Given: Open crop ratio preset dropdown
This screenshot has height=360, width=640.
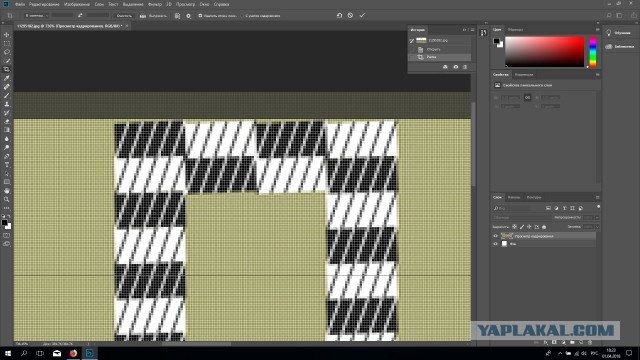Looking at the screenshot, I should pos(36,16).
